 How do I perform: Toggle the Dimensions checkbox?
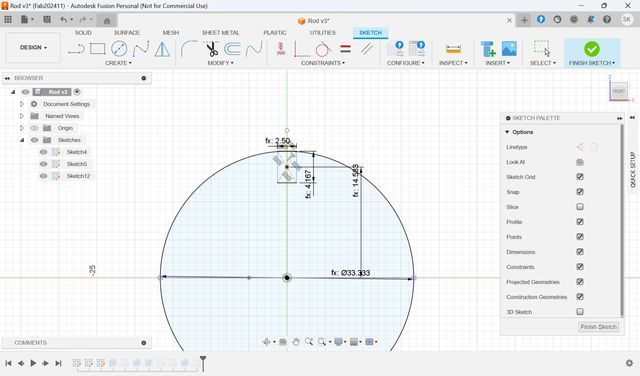pos(580,252)
